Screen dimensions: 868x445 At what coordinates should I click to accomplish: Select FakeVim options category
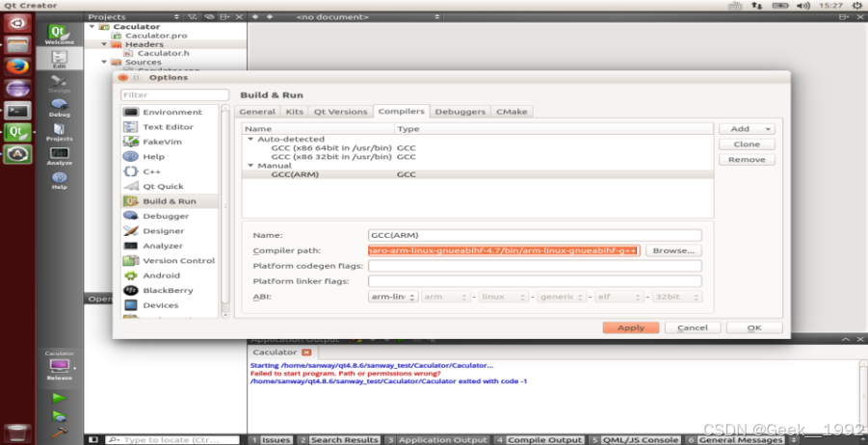tap(171, 142)
